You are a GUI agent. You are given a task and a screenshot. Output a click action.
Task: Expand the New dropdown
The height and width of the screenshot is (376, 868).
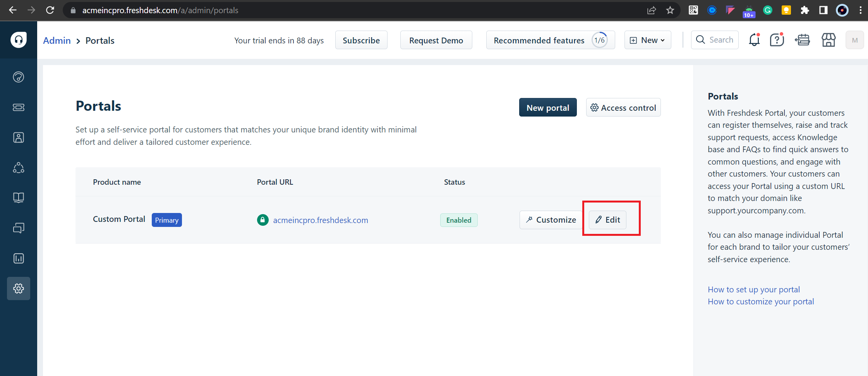[x=648, y=40]
